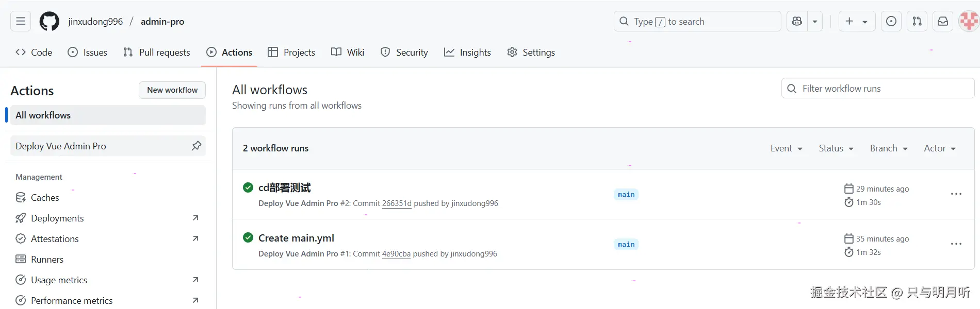Expand the create new plus dropdown
This screenshot has height=309, width=980.
(x=857, y=21)
